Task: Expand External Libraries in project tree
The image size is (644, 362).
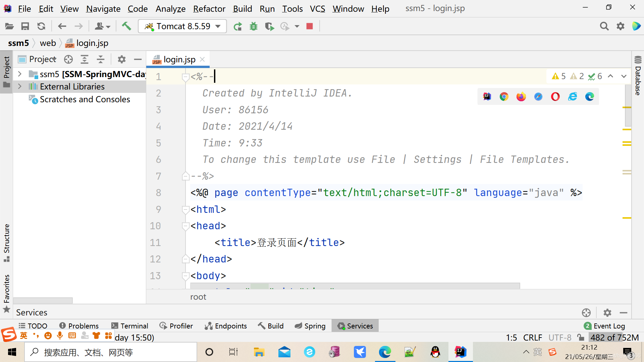Action: point(20,86)
